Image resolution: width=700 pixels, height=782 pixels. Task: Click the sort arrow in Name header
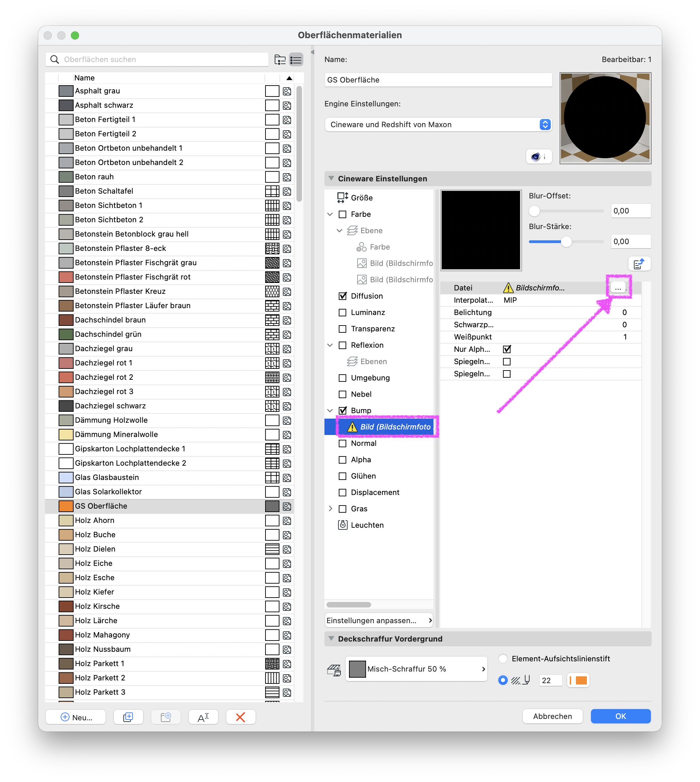point(289,78)
